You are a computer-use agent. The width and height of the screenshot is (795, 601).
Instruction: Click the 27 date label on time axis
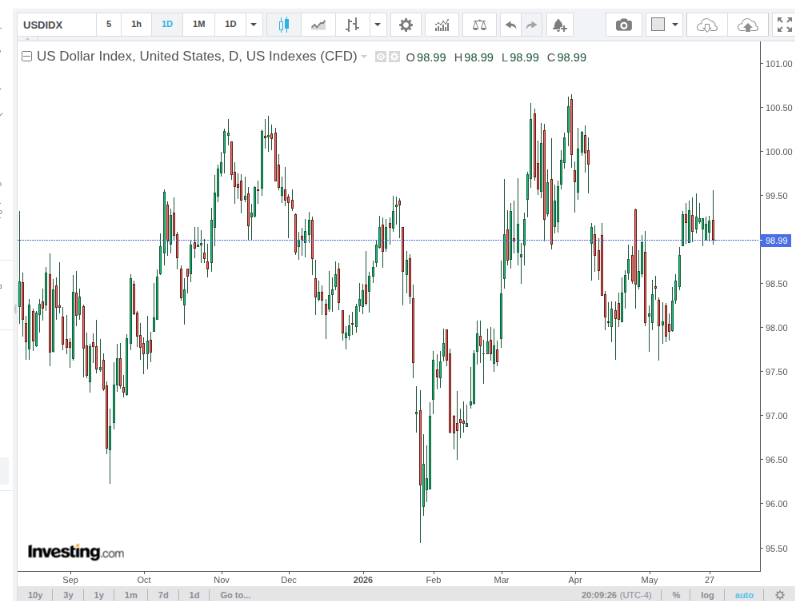709,580
